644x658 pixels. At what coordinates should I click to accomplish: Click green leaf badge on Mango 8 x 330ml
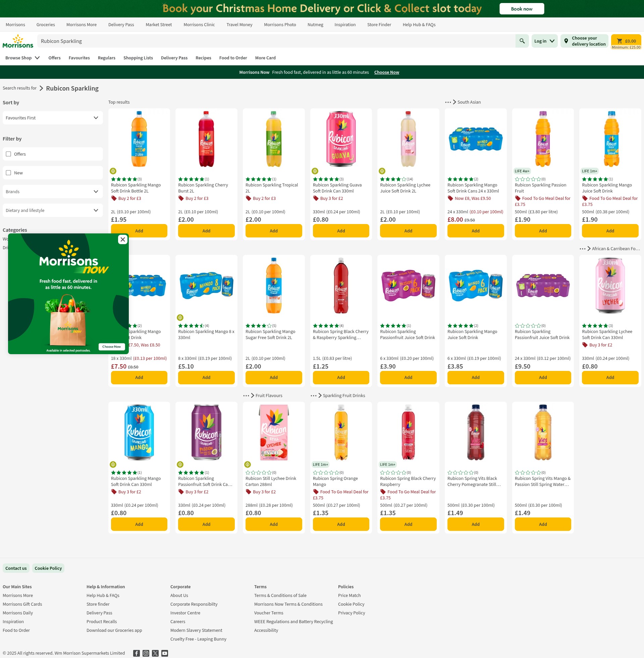point(180,318)
